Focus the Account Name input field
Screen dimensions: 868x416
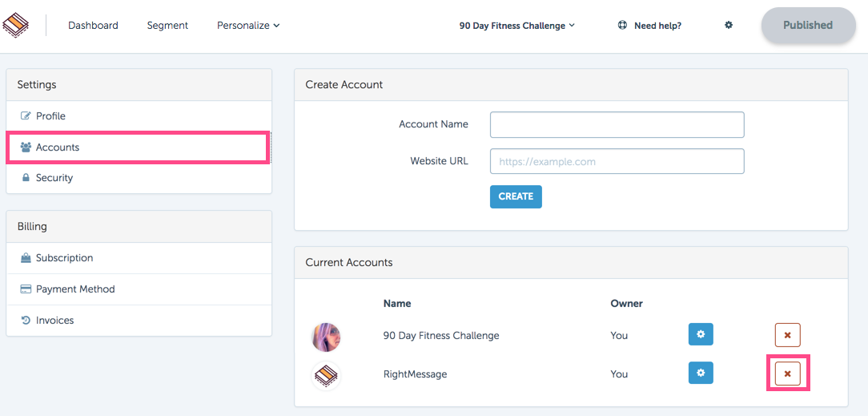coord(617,124)
